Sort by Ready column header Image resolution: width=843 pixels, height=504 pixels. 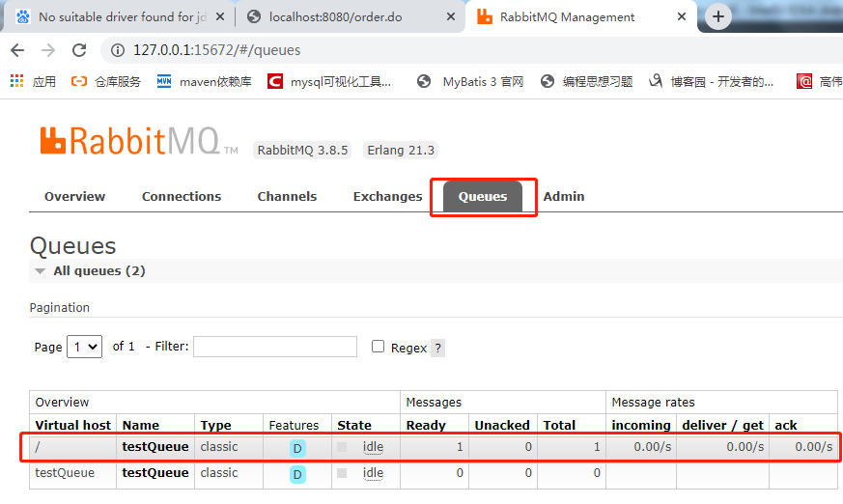(x=426, y=426)
